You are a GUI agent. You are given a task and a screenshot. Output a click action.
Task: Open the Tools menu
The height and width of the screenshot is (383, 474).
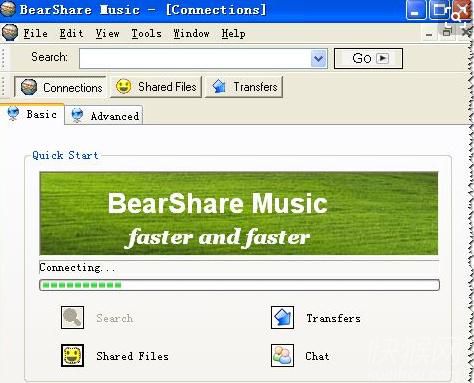[146, 33]
